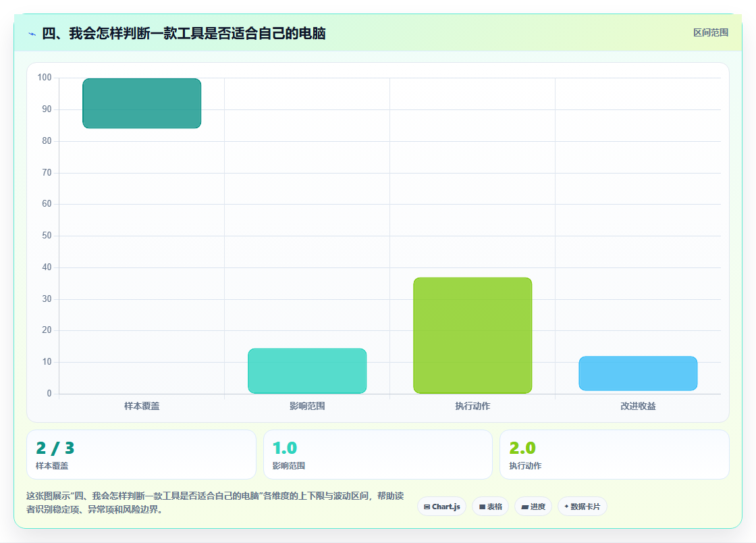The width and height of the screenshot is (756, 543).
Task: Click the y-axis value 100
Action: [x=45, y=77]
